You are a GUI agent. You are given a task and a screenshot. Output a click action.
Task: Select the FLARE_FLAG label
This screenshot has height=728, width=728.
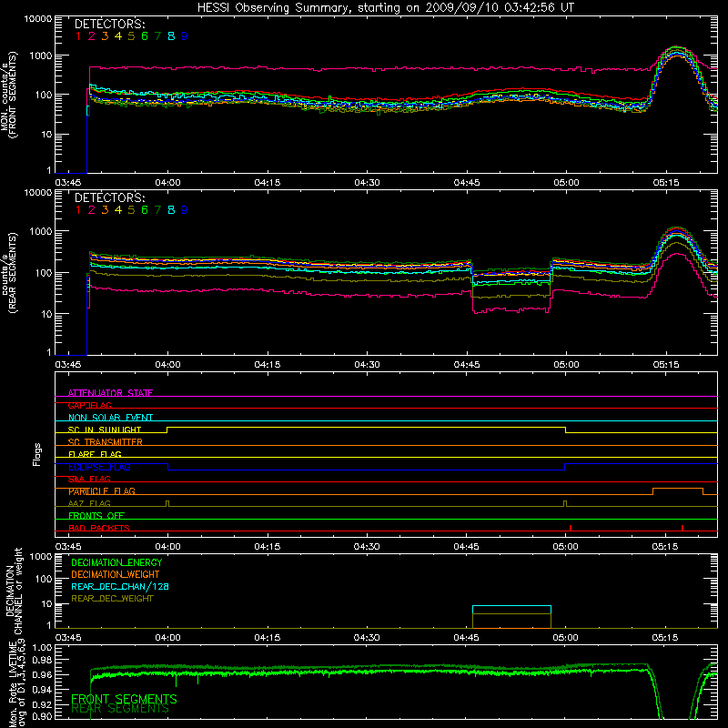[95, 454]
